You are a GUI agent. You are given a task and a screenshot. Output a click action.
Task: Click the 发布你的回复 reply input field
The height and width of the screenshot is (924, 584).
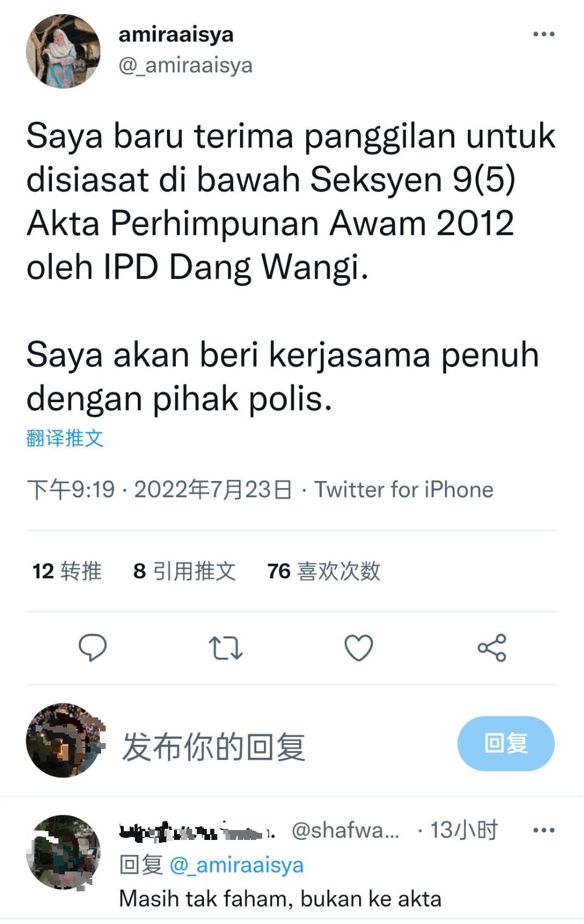coord(214,747)
